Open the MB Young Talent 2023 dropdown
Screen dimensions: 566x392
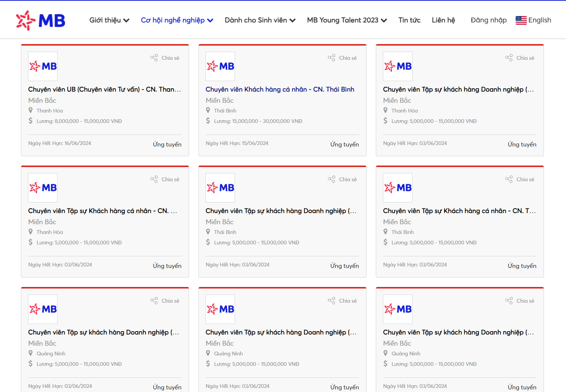click(x=347, y=20)
